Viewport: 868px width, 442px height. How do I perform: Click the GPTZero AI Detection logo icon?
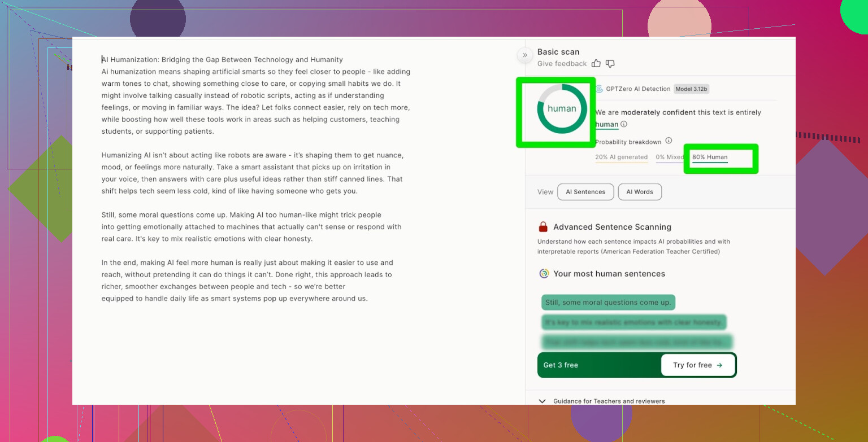[599, 89]
